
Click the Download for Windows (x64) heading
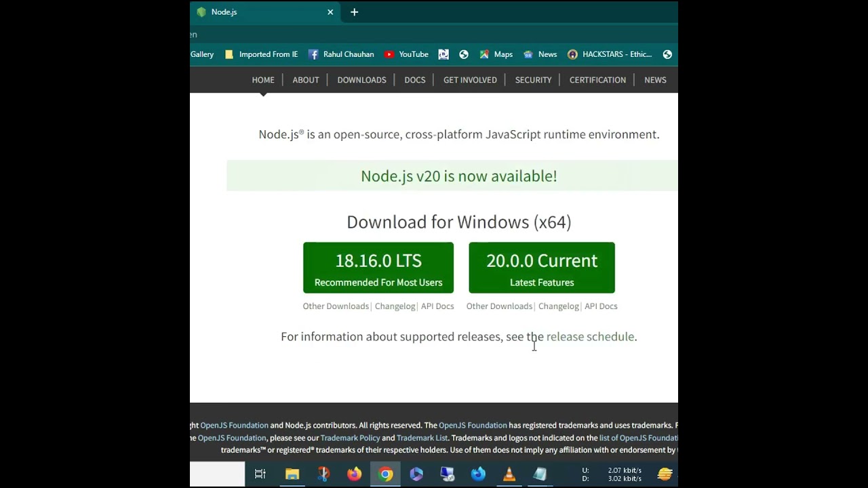(x=459, y=222)
